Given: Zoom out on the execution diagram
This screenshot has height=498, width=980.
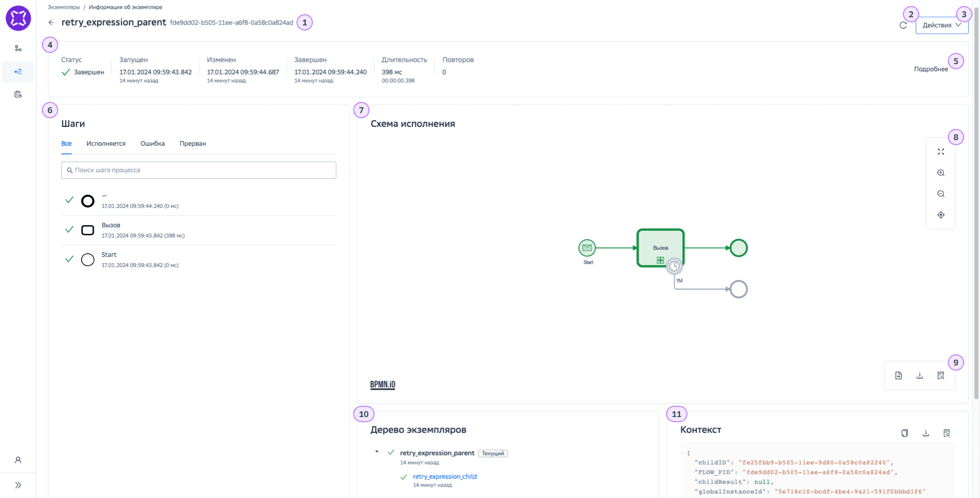Looking at the screenshot, I should point(941,194).
